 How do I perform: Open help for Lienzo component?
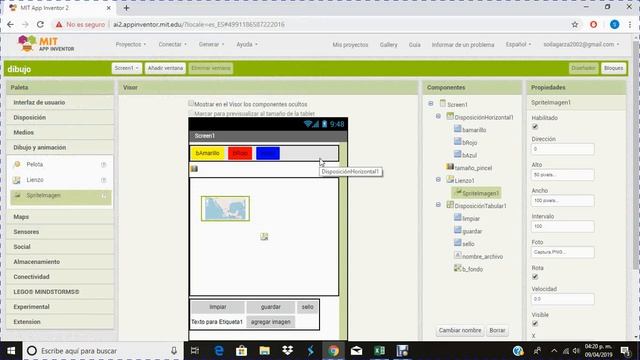click(x=104, y=180)
